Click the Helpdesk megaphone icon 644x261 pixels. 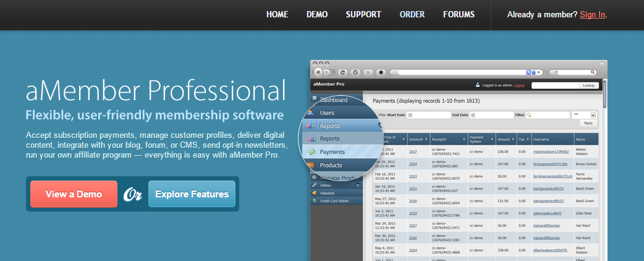tap(314, 193)
